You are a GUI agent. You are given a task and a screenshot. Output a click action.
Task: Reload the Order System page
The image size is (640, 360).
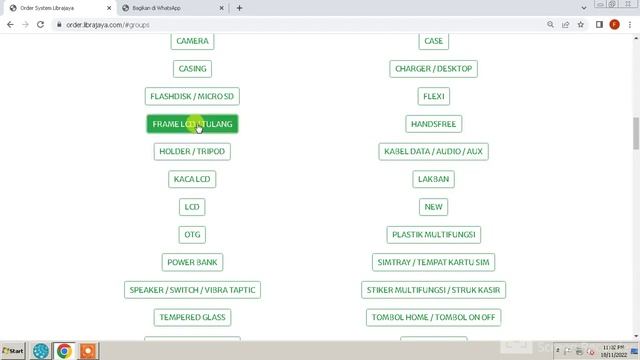[40, 25]
